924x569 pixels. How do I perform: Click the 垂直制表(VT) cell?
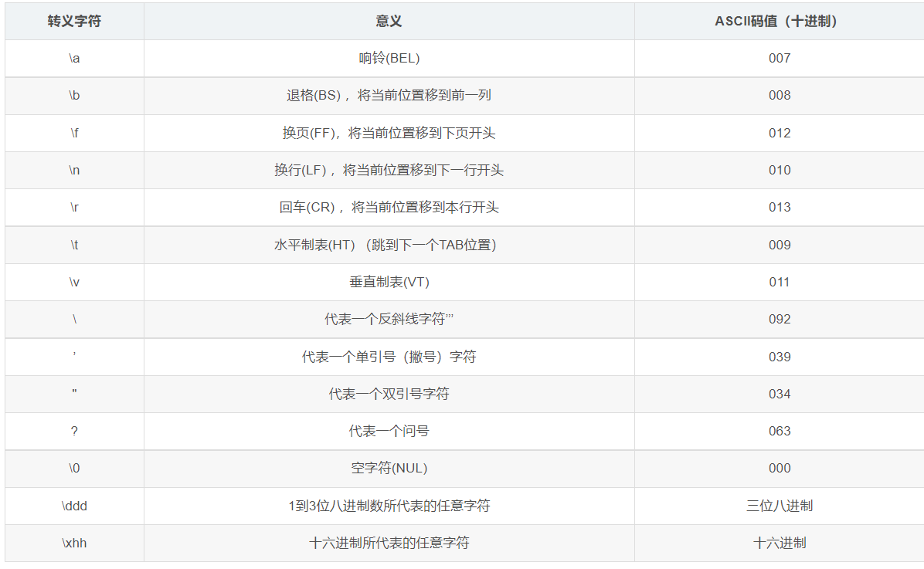click(389, 282)
